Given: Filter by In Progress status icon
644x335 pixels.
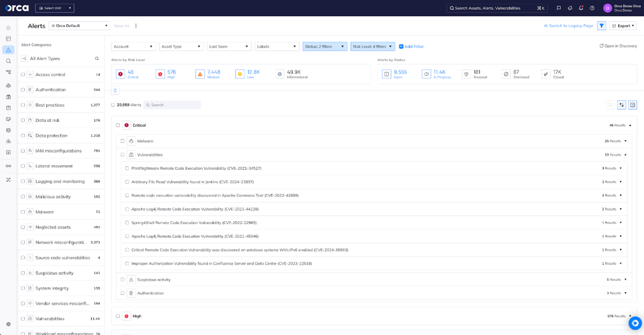Looking at the screenshot, I should (426, 74).
